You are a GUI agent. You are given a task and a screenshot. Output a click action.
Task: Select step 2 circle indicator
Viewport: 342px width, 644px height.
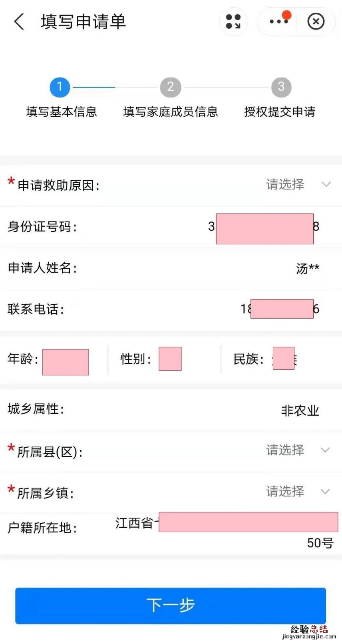click(171, 87)
